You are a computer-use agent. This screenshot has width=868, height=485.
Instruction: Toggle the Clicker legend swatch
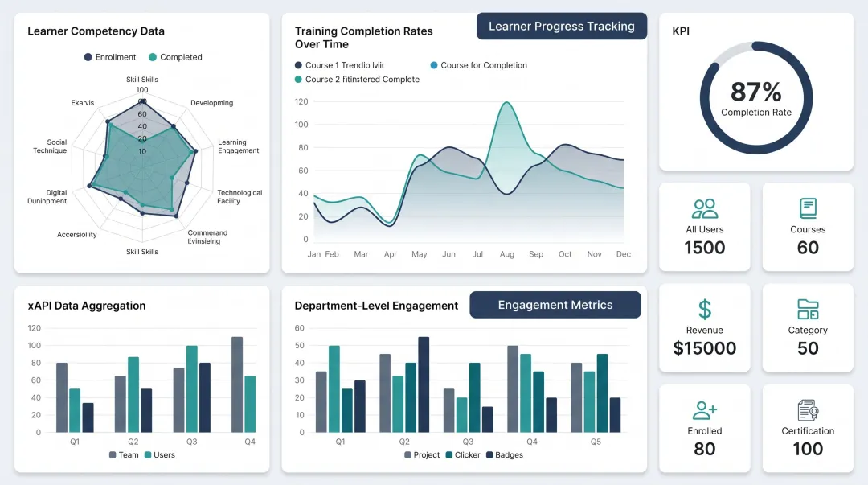449,455
